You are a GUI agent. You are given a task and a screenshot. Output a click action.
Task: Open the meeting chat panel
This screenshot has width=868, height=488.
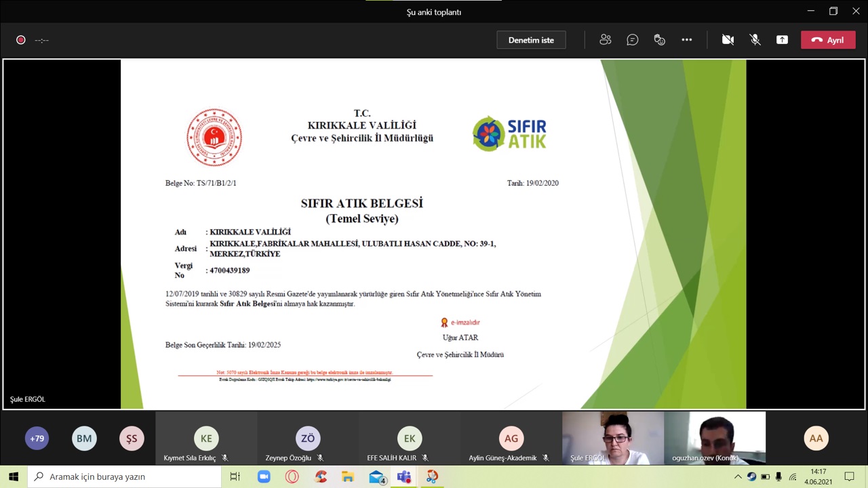[x=633, y=40]
